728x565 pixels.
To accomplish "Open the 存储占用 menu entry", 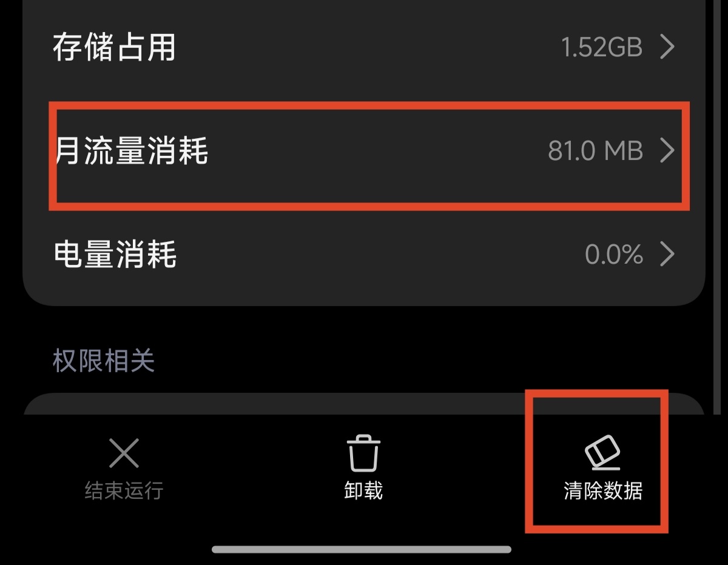I will click(364, 47).
